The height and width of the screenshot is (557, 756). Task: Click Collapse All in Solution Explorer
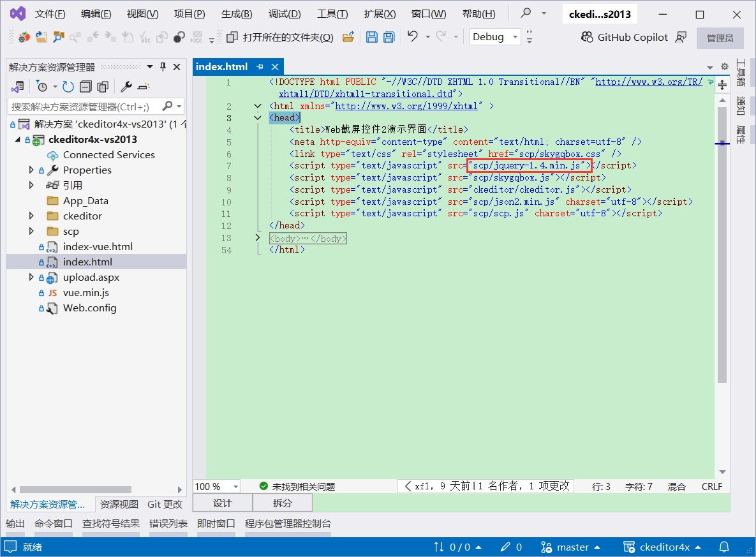click(x=85, y=87)
